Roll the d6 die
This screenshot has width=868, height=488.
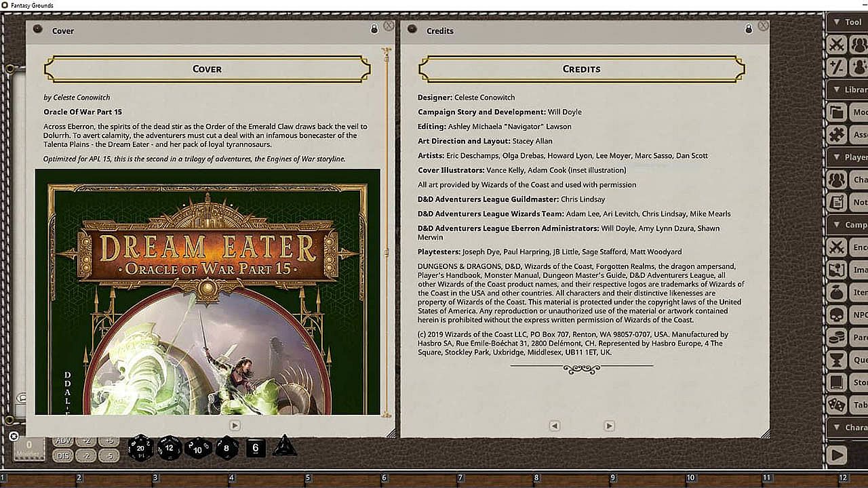[256, 447]
